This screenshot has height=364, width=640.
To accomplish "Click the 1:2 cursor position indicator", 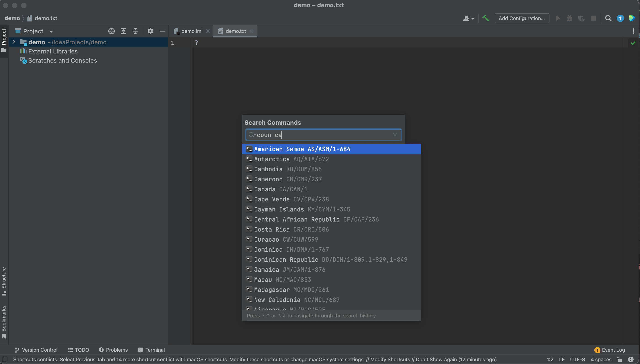I will [550, 359].
